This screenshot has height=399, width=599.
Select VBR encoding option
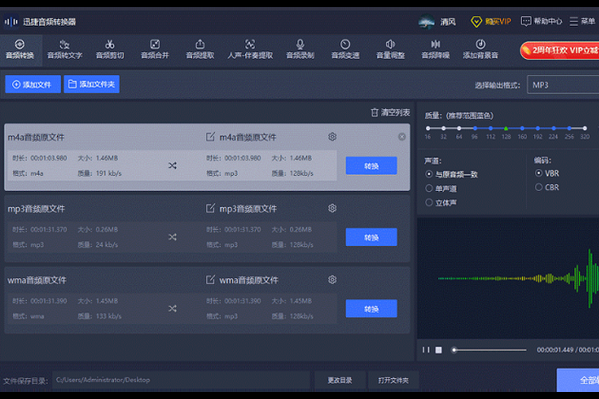click(x=539, y=173)
